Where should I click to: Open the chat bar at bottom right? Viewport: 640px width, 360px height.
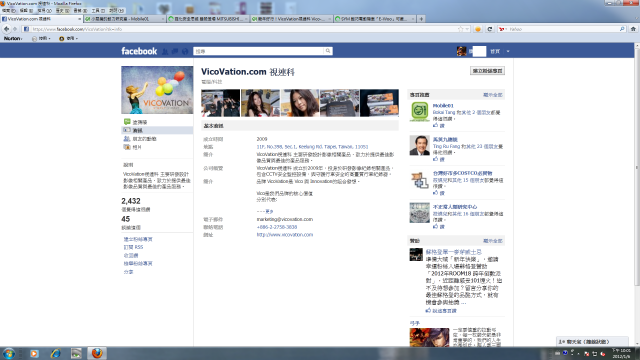coord(593,342)
